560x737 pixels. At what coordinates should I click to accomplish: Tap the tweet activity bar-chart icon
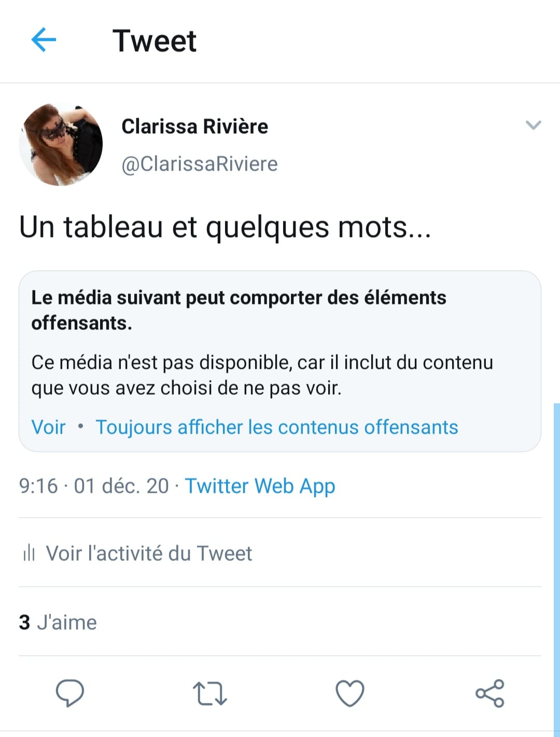29,553
